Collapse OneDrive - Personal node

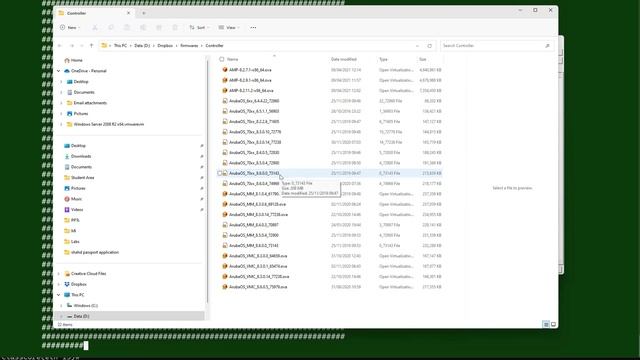click(59, 71)
